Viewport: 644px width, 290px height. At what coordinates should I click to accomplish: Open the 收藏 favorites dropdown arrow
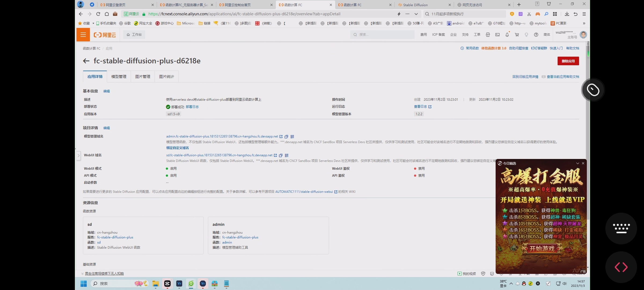click(93, 23)
